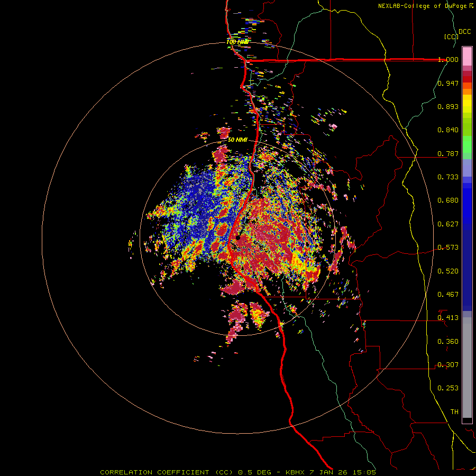476x476 pixels.
Task: Select the 0.253 legend value
Action: pos(448,388)
